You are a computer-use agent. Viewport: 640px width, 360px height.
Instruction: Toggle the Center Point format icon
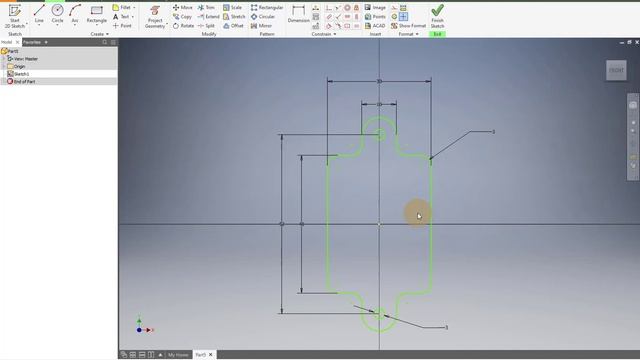(394, 17)
